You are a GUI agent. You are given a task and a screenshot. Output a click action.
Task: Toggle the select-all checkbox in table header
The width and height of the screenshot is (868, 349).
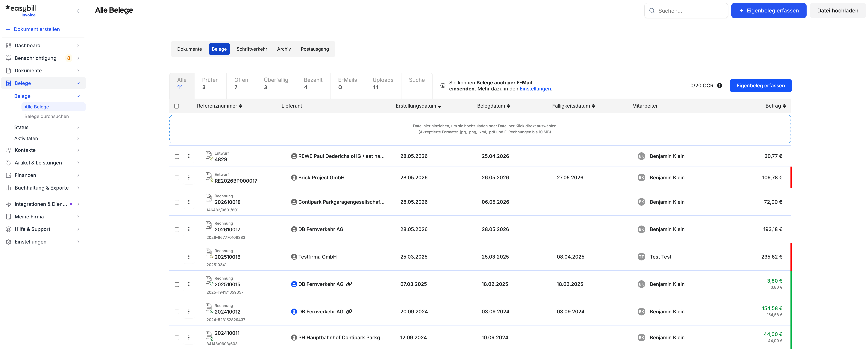coord(177,106)
